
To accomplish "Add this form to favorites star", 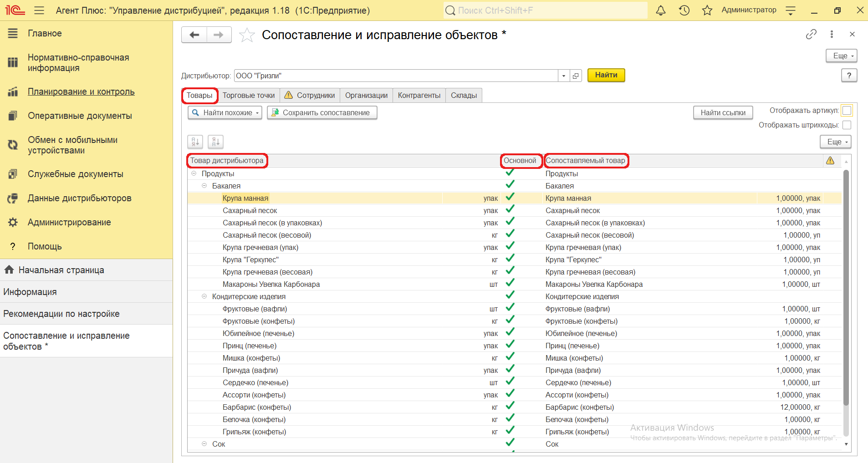I will coord(247,35).
